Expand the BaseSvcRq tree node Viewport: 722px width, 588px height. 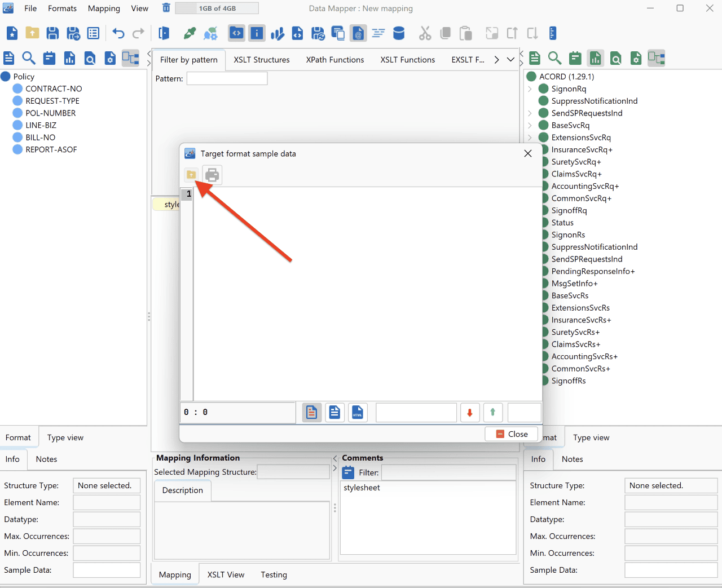530,126
